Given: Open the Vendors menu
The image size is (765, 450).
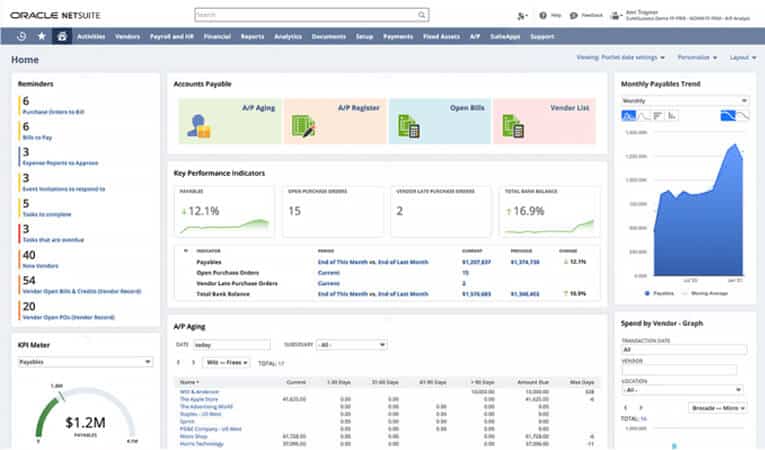Looking at the screenshot, I should coord(127,36).
